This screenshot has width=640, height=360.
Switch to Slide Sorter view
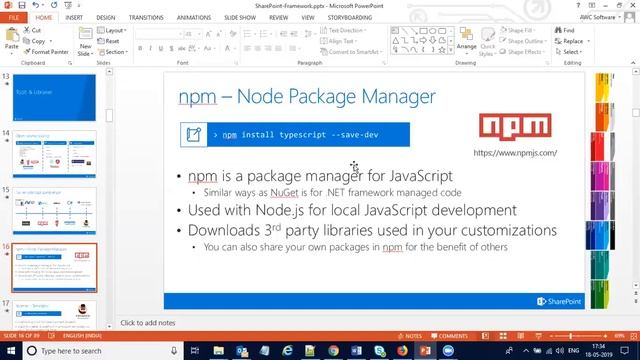503,336
